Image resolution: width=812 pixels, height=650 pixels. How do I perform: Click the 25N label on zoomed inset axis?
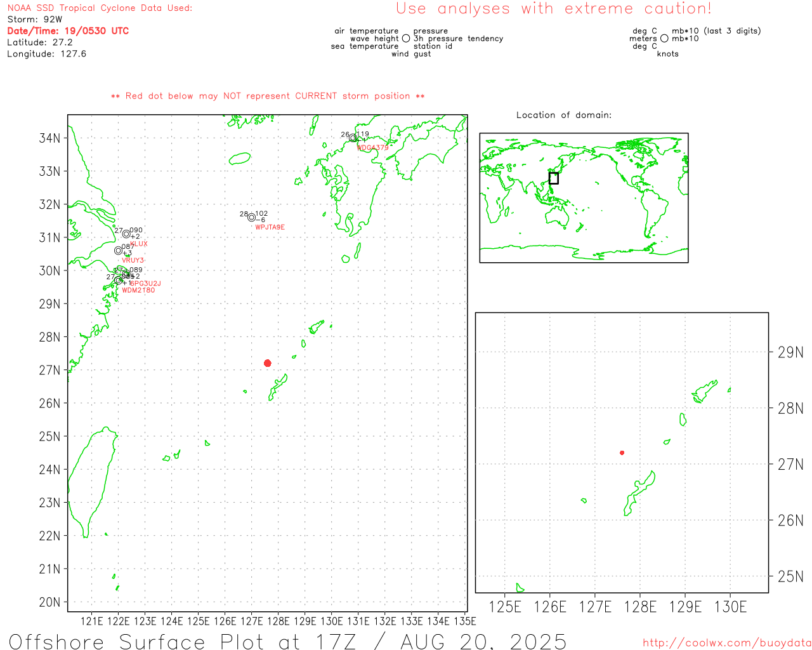(791, 577)
